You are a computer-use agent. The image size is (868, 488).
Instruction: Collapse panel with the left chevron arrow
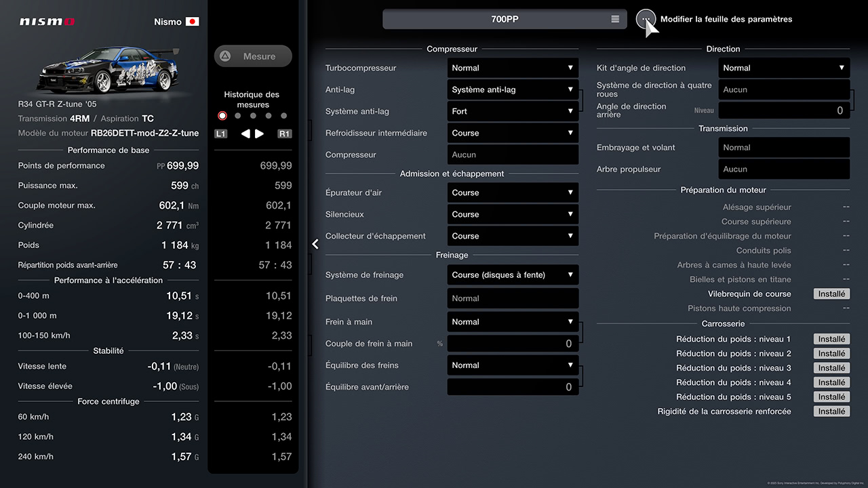[315, 244]
